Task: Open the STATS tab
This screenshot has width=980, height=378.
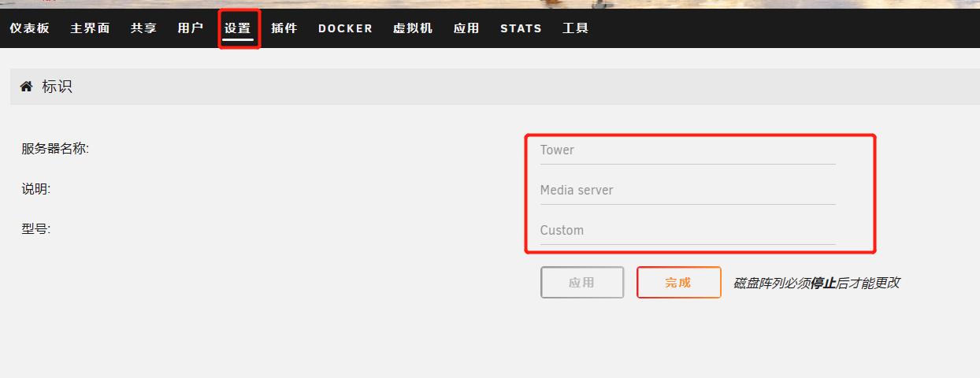Action: pyautogui.click(x=521, y=28)
